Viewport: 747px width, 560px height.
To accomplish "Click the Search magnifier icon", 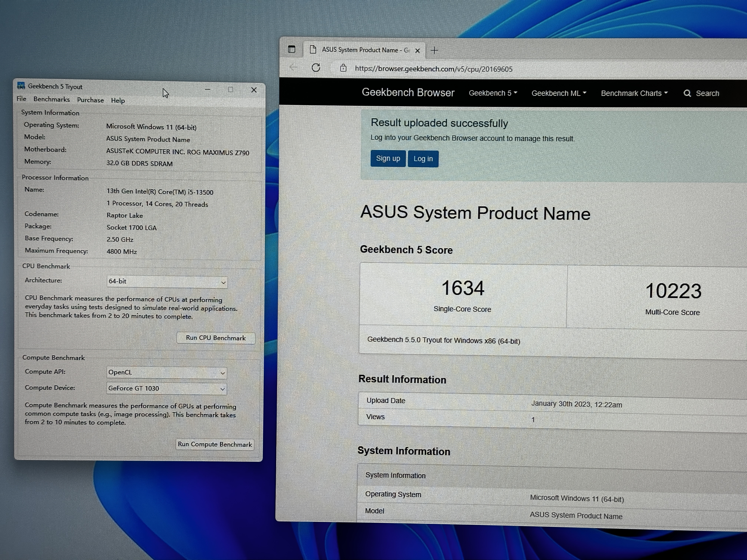I will point(687,94).
